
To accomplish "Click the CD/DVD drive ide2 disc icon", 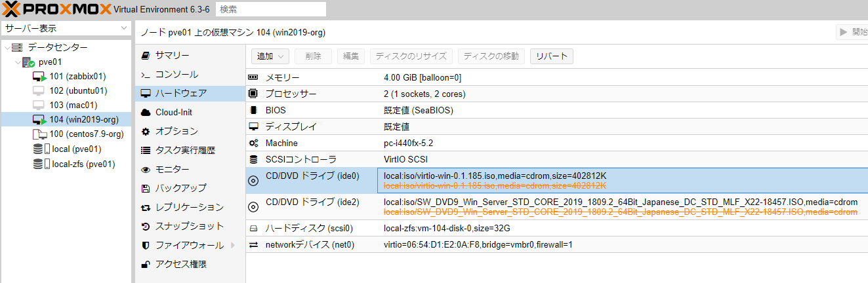I will [x=253, y=206].
